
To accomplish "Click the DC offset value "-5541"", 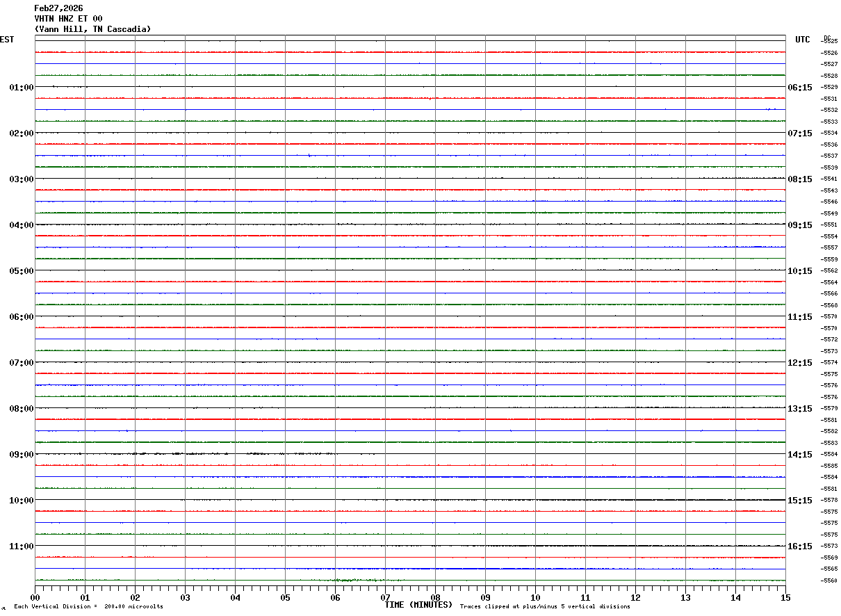I will click(829, 179).
